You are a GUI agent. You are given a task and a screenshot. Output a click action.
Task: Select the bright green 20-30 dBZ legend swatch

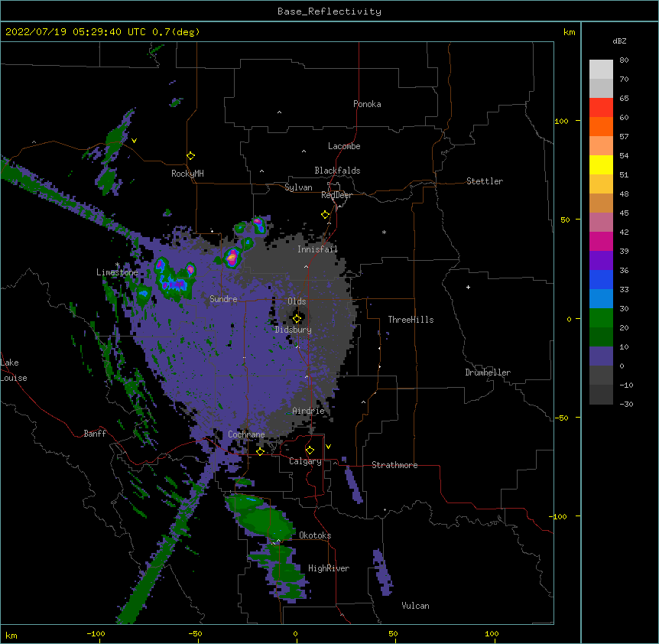(x=601, y=318)
